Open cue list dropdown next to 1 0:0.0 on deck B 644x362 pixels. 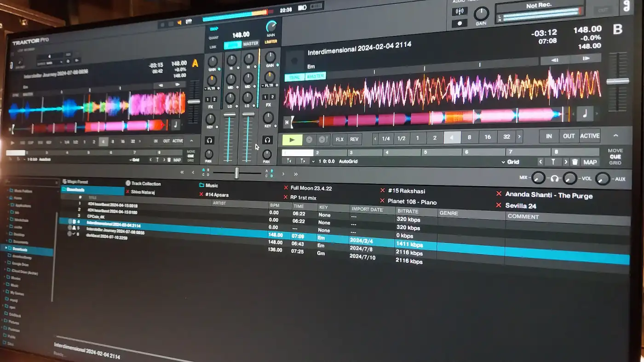pyautogui.click(x=313, y=162)
